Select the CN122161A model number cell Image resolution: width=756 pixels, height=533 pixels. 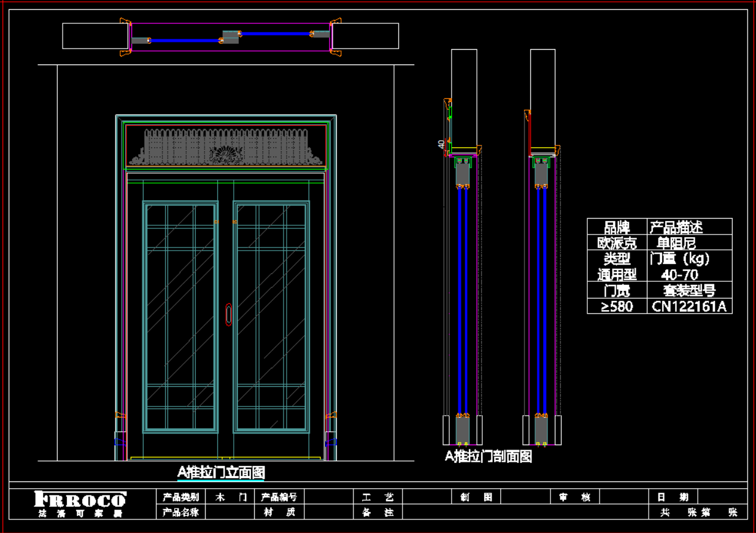coord(688,306)
